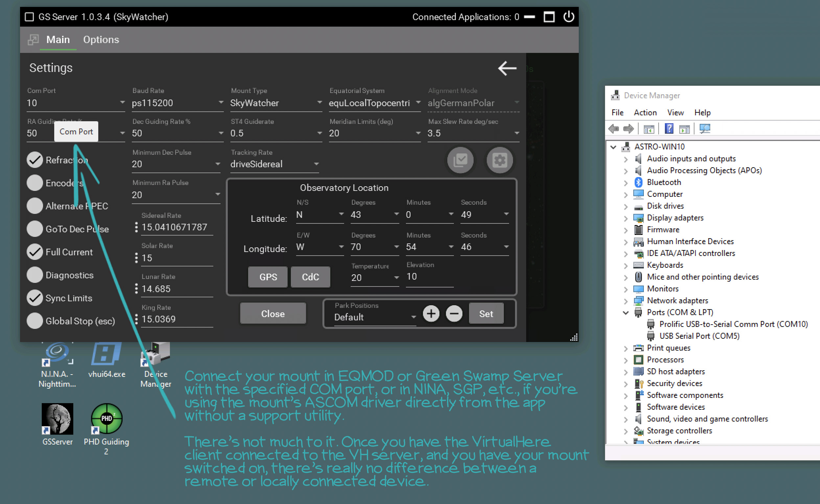Enable the Diagnostics toggle

coord(35,275)
